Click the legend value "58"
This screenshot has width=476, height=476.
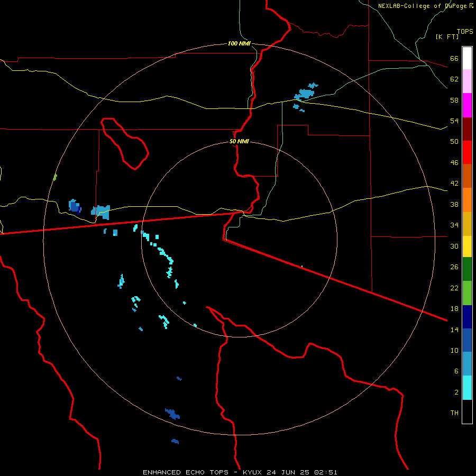454,100
